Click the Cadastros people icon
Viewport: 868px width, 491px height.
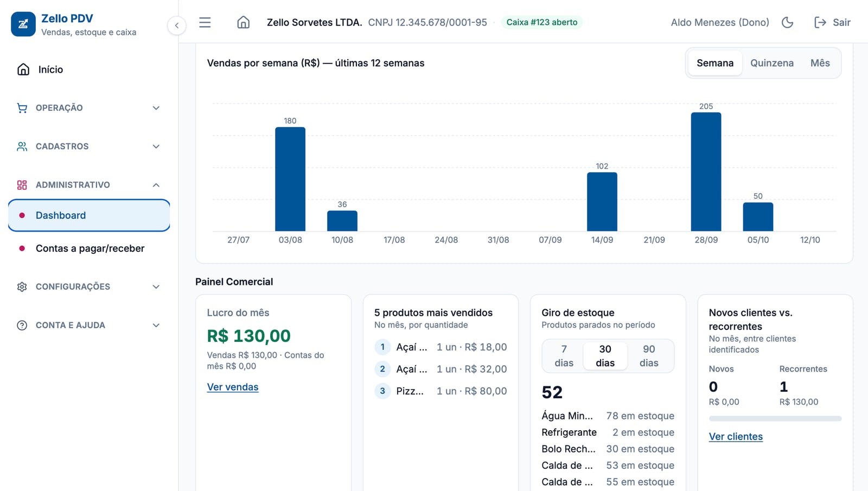22,146
